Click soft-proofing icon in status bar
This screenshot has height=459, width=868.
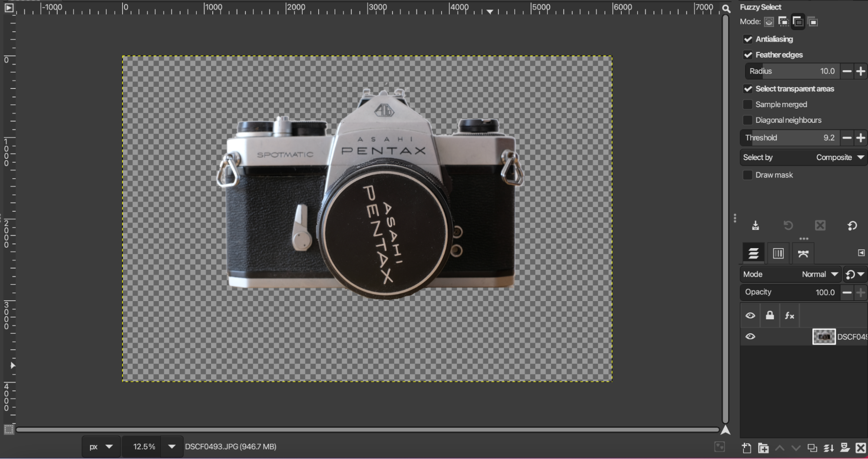(x=719, y=446)
